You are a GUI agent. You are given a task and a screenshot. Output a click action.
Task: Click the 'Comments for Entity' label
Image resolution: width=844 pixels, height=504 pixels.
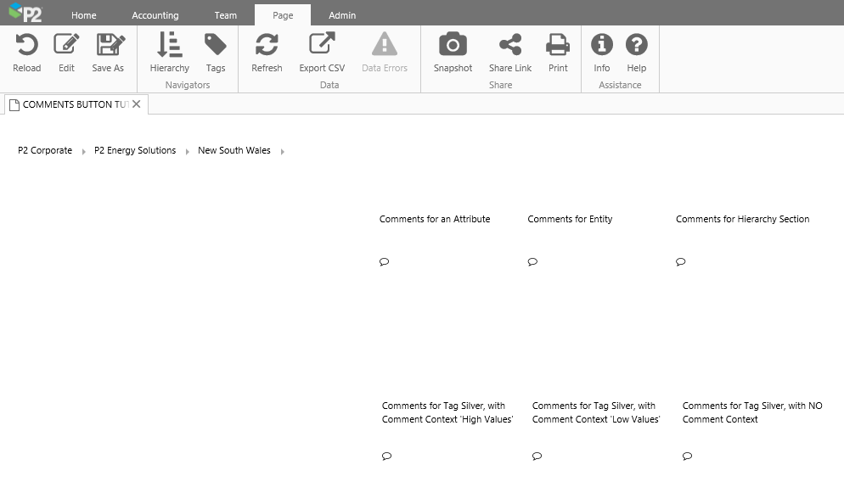coord(570,219)
